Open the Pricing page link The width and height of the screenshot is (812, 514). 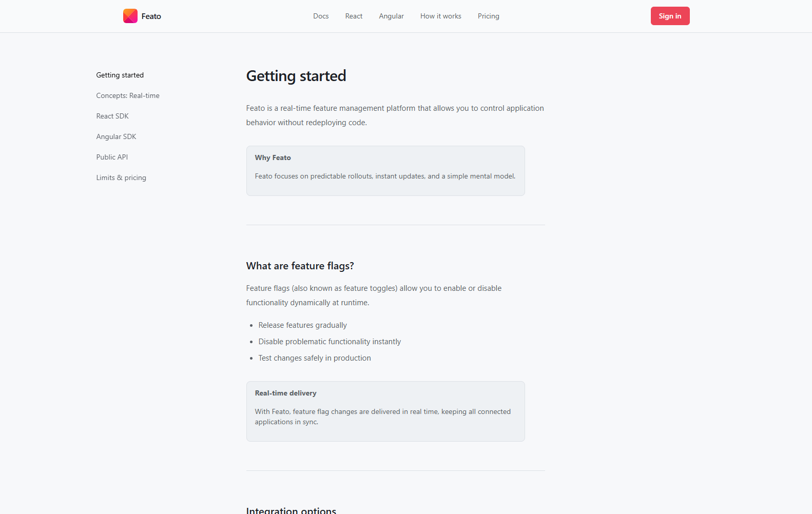click(x=488, y=16)
